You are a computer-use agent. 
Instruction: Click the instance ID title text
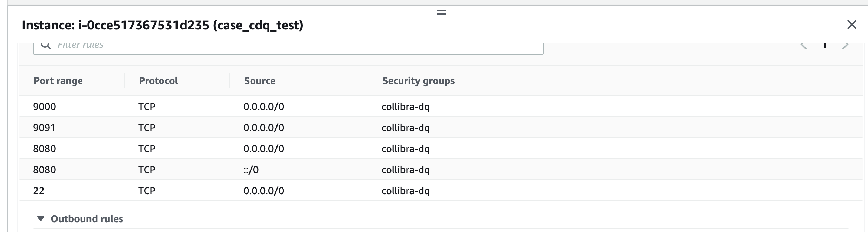point(162,25)
